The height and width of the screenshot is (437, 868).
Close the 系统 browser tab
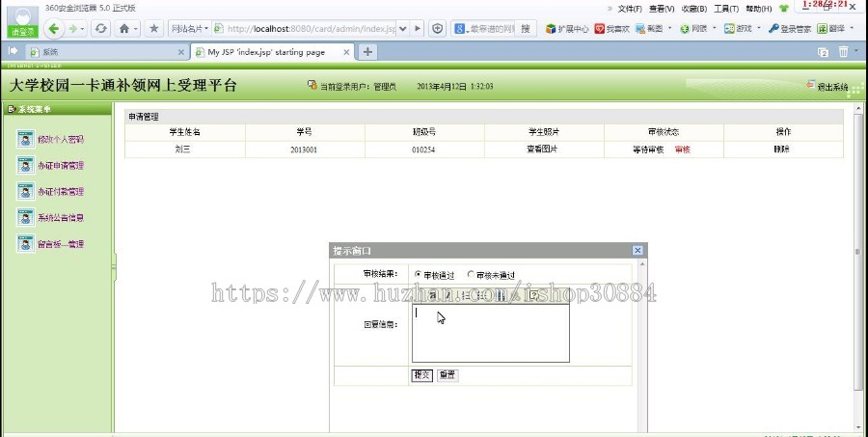181,52
